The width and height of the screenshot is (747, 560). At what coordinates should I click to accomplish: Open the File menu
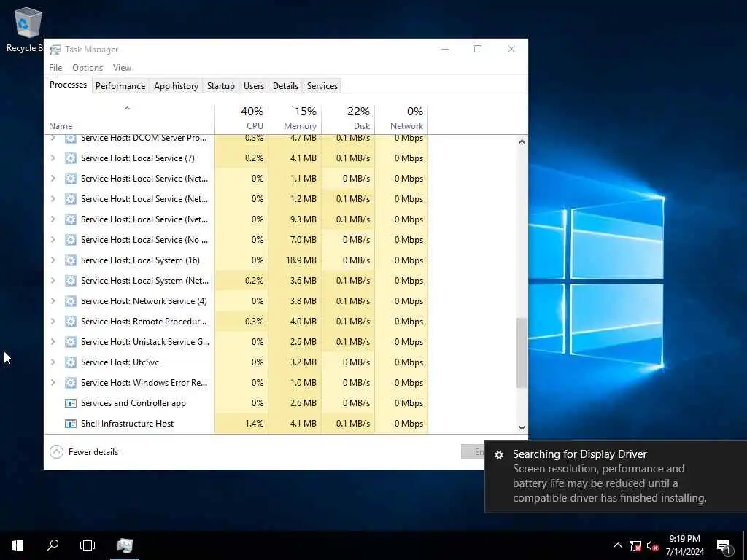55,68
